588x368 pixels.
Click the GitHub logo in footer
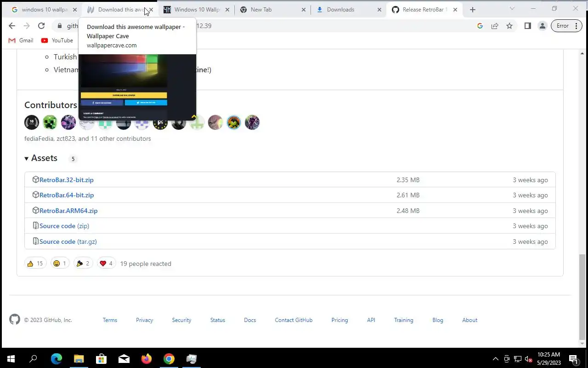pyautogui.click(x=15, y=319)
